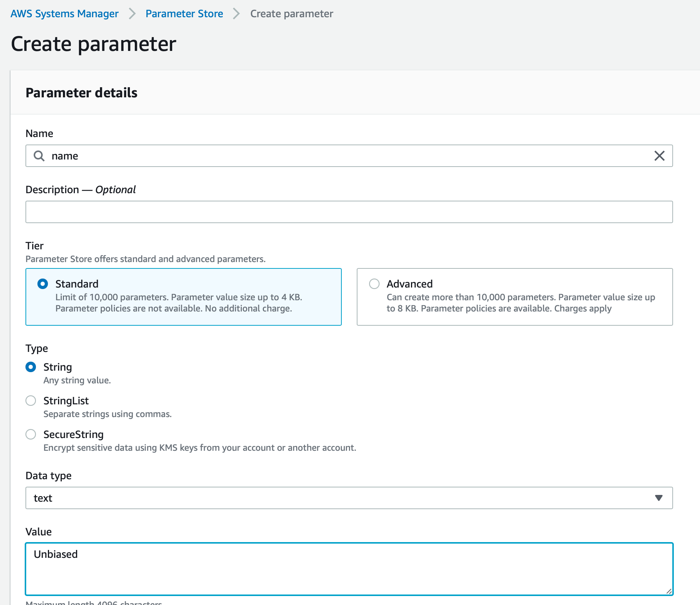Viewport: 700px width, 605px height.
Task: Click the Name field label
Action: click(39, 134)
